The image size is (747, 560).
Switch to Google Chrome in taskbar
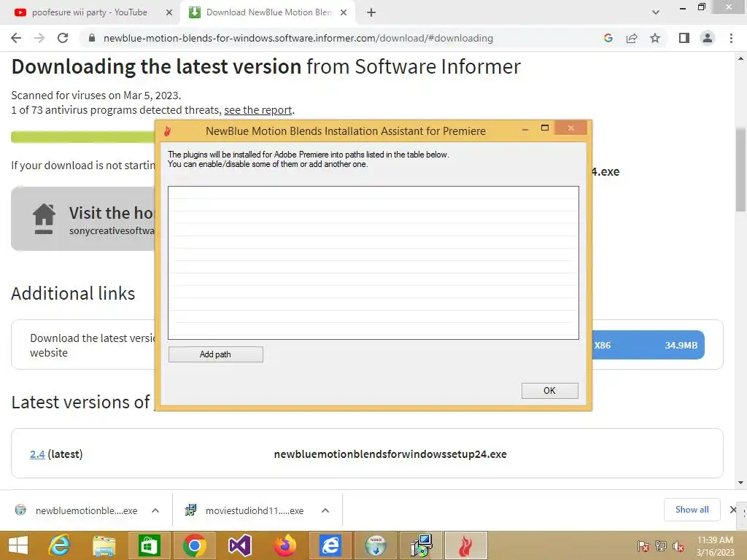(x=194, y=545)
